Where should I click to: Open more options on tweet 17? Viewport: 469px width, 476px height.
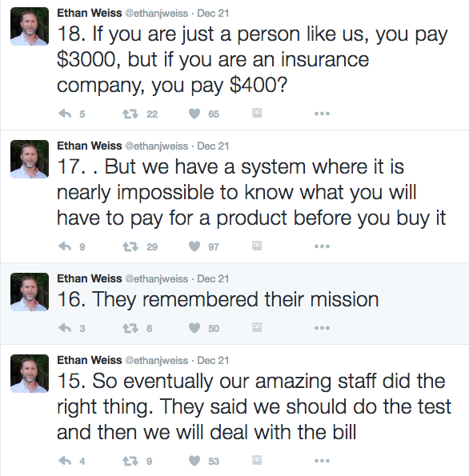pyautogui.click(x=322, y=246)
